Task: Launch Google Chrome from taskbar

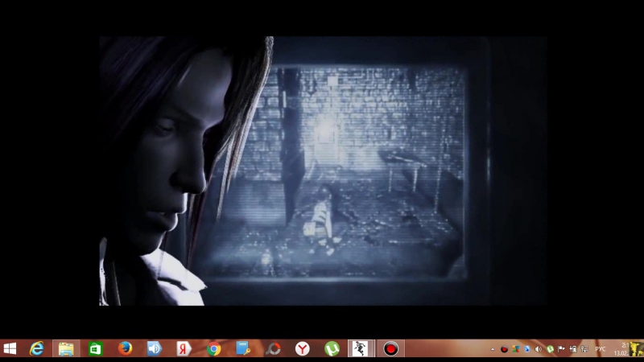Action: point(213,349)
